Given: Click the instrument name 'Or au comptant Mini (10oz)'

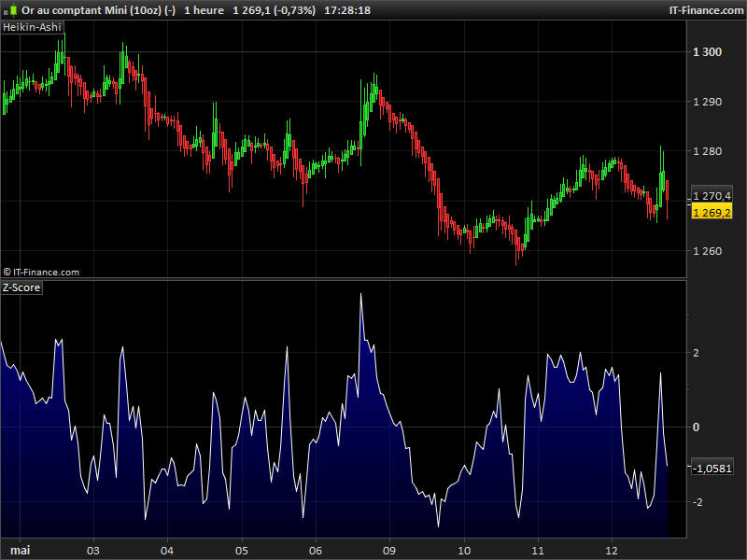Looking at the screenshot, I should [92, 10].
